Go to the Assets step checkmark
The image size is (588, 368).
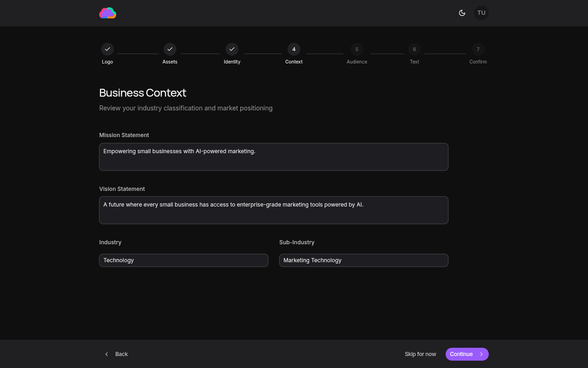[170, 49]
